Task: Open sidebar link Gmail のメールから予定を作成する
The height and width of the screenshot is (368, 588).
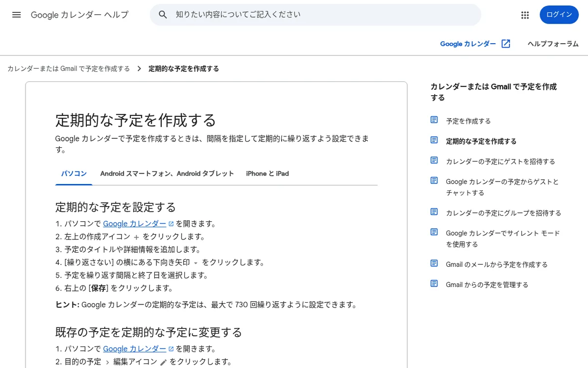Action: pos(497,264)
